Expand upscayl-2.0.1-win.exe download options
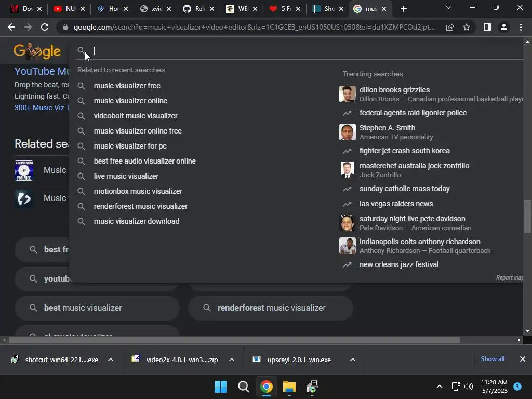This screenshot has width=532, height=399. (x=353, y=360)
